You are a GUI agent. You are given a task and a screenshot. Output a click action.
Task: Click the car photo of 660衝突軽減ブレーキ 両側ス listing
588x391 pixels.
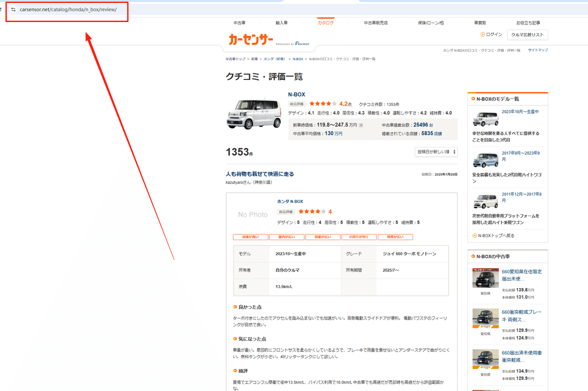pos(486,319)
